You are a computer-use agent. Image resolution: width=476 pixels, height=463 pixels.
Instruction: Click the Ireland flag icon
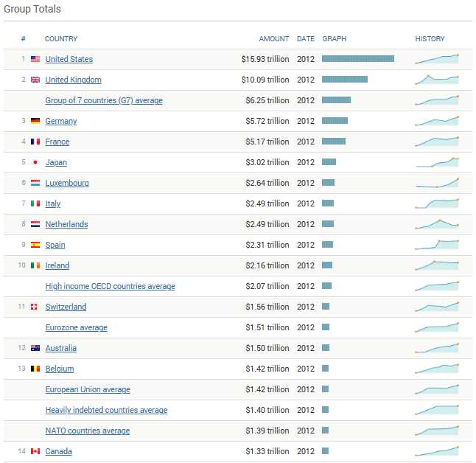(x=35, y=265)
